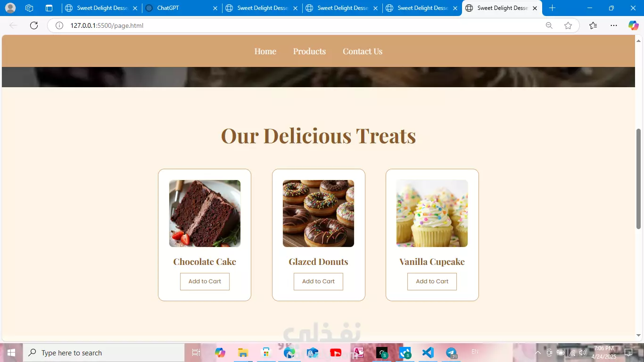Click the Home navigation link
Image resolution: width=644 pixels, height=362 pixels.
pyautogui.click(x=265, y=51)
